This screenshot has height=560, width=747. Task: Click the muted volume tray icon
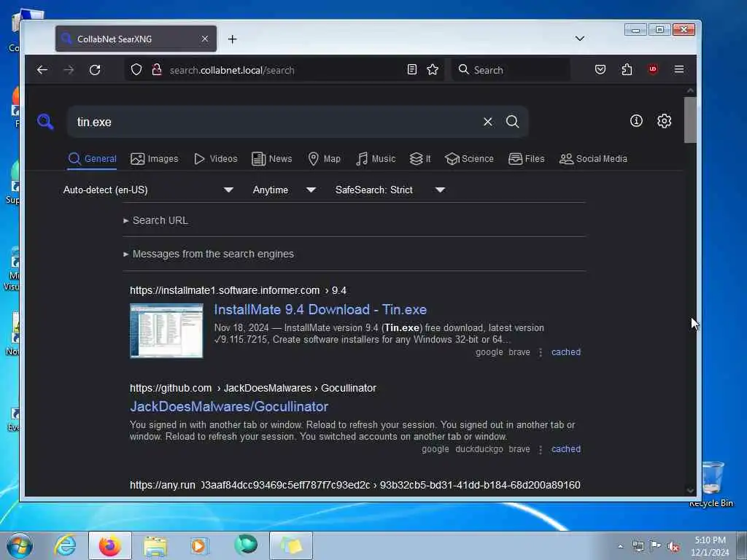tap(673, 546)
